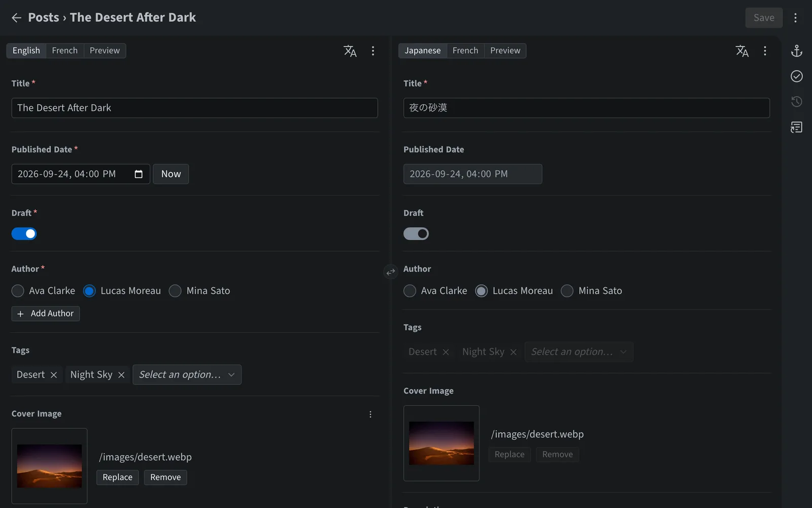This screenshot has height=508, width=812.
Task: Toggle the Draft switch in the Japanese pane
Action: 416,234
